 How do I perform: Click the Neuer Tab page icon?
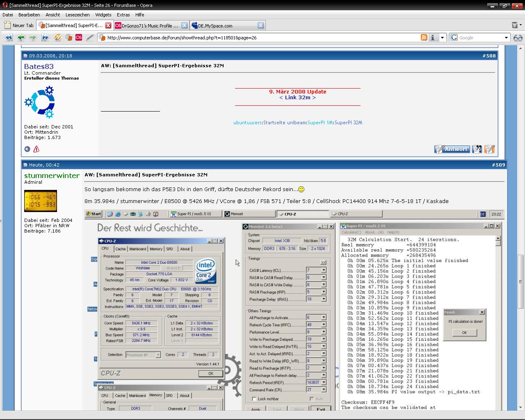(7, 25)
